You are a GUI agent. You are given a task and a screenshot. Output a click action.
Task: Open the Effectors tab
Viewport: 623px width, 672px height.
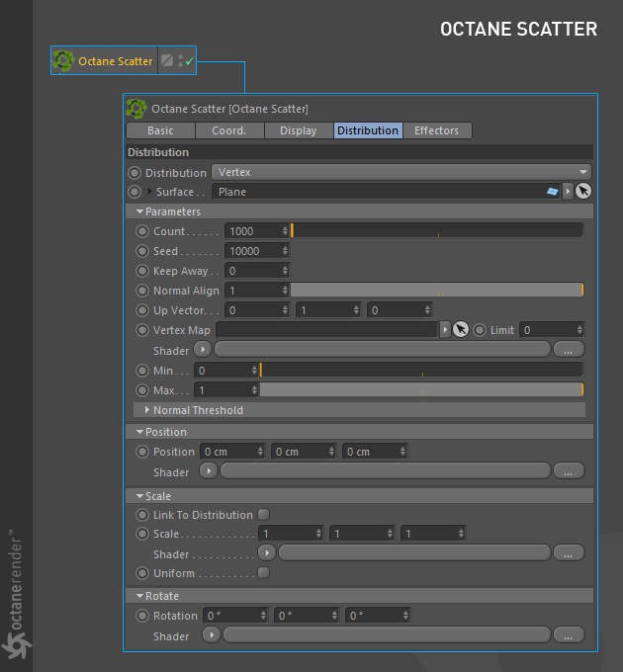tap(437, 130)
